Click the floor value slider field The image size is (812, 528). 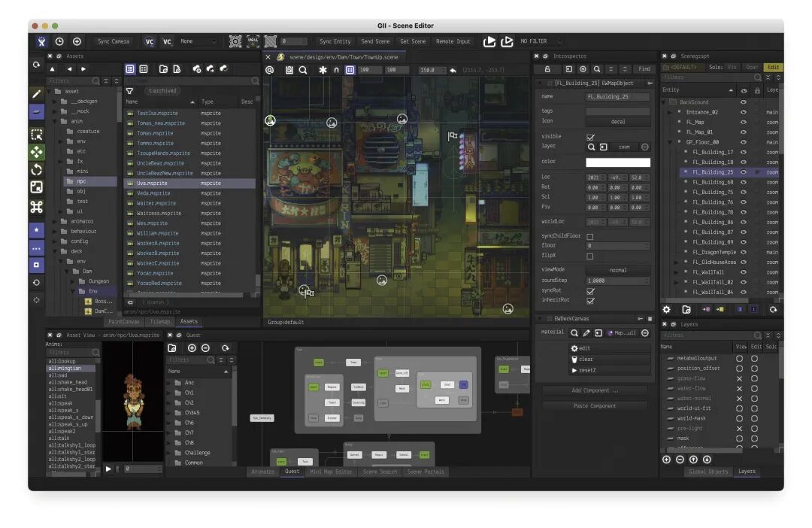click(618, 246)
